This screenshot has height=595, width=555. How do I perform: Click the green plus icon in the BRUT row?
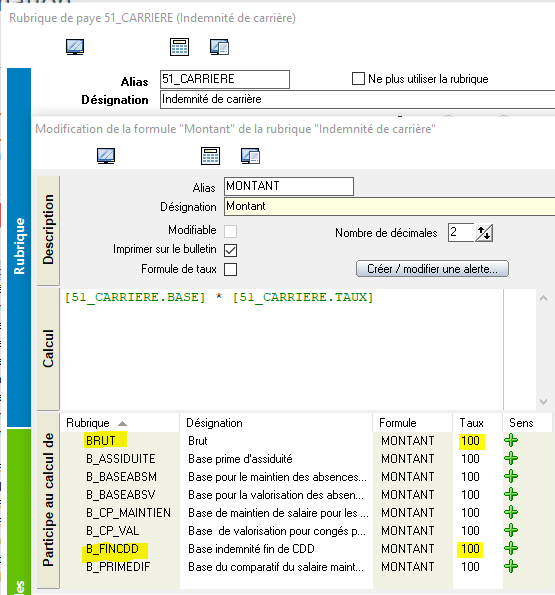pos(511,441)
